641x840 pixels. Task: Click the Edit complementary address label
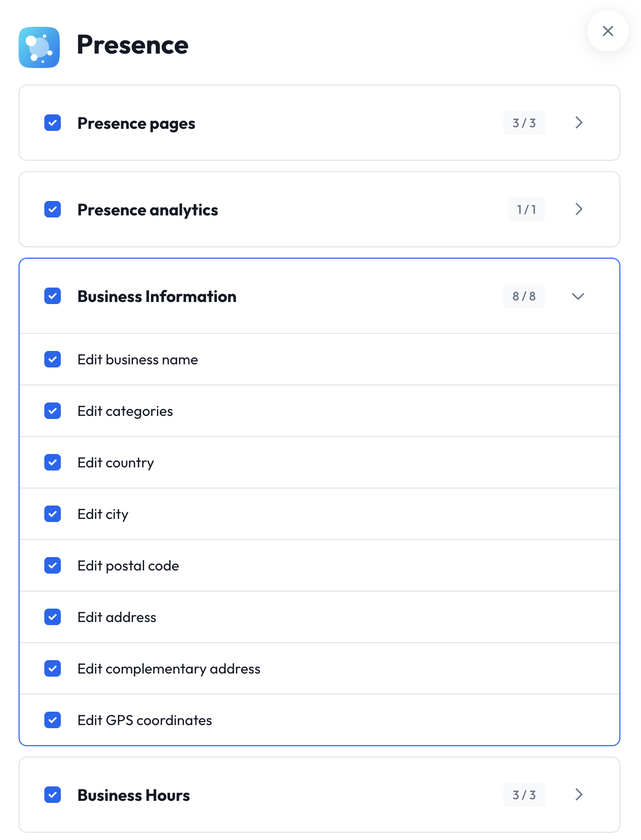click(169, 669)
